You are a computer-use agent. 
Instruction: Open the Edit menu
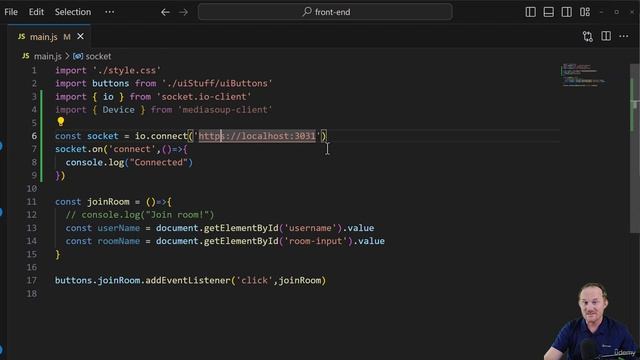[x=36, y=12]
